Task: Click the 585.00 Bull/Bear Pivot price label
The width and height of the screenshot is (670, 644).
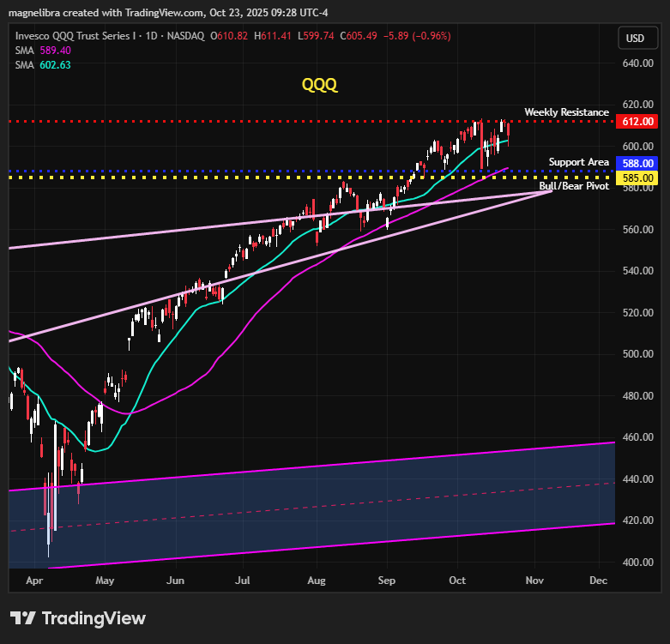Action: (x=637, y=178)
